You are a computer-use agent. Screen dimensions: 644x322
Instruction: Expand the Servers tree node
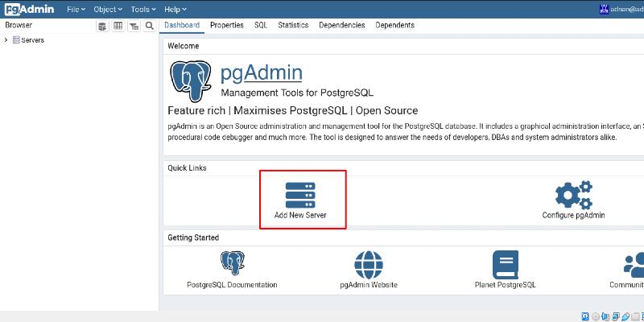click(x=6, y=40)
